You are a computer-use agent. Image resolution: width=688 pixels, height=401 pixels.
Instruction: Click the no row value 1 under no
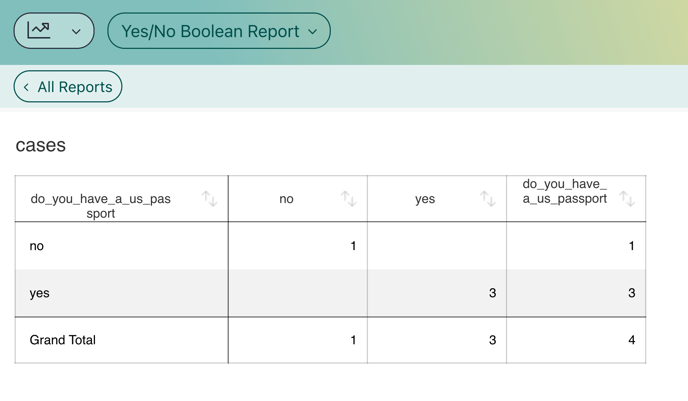tap(353, 246)
